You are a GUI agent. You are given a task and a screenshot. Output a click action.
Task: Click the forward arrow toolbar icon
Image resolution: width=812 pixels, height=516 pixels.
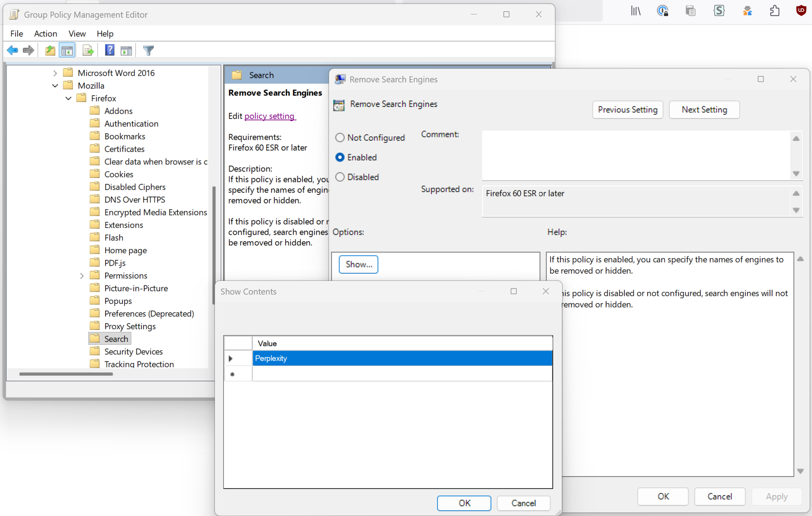[x=29, y=50]
